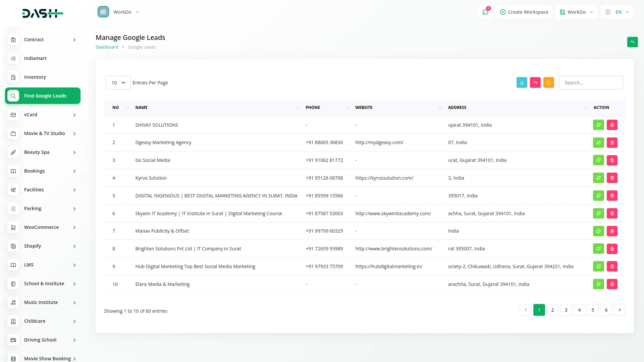
Task: Select the Find Google Leads sidebar icon
Action: (13, 96)
